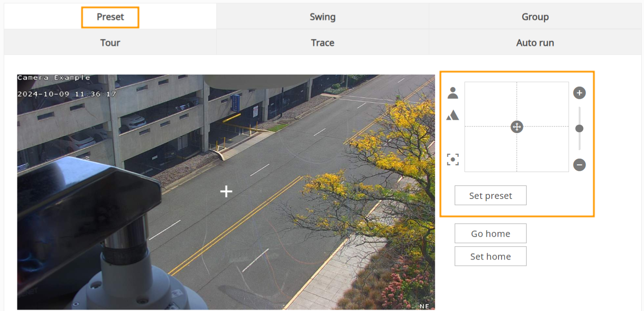Click the Go home button
The height and width of the screenshot is (311, 644).
[x=490, y=234]
